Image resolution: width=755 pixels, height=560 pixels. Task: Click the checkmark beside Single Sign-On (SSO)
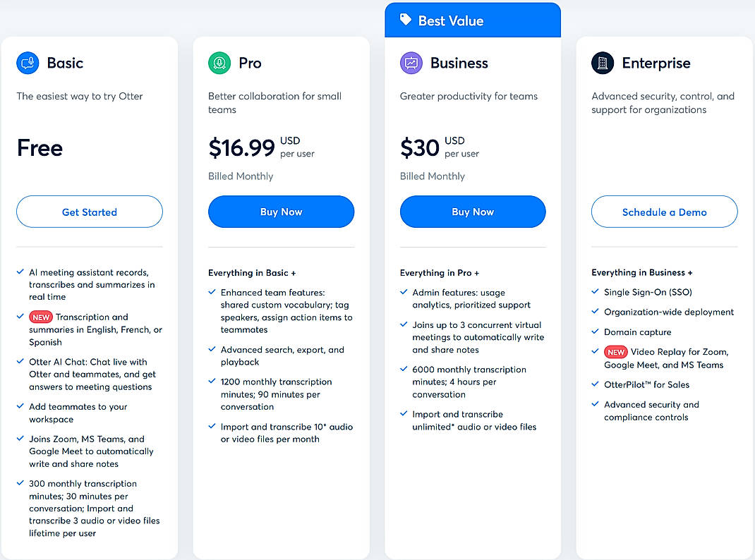click(595, 291)
